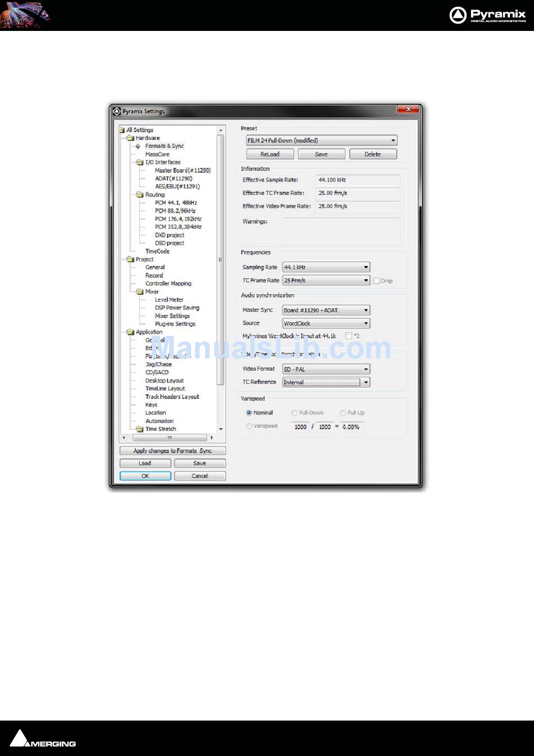Click the I/O Interfaces folder icon
Image resolution: width=534 pixels, height=756 pixels.
coord(140,162)
